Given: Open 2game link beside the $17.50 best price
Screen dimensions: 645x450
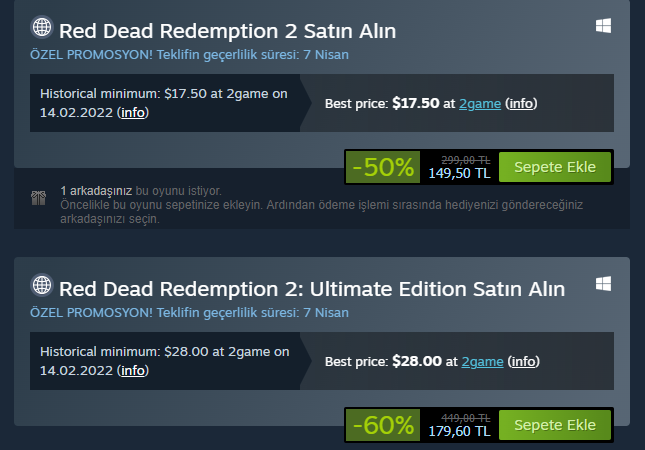Looking at the screenshot, I should (480, 103).
